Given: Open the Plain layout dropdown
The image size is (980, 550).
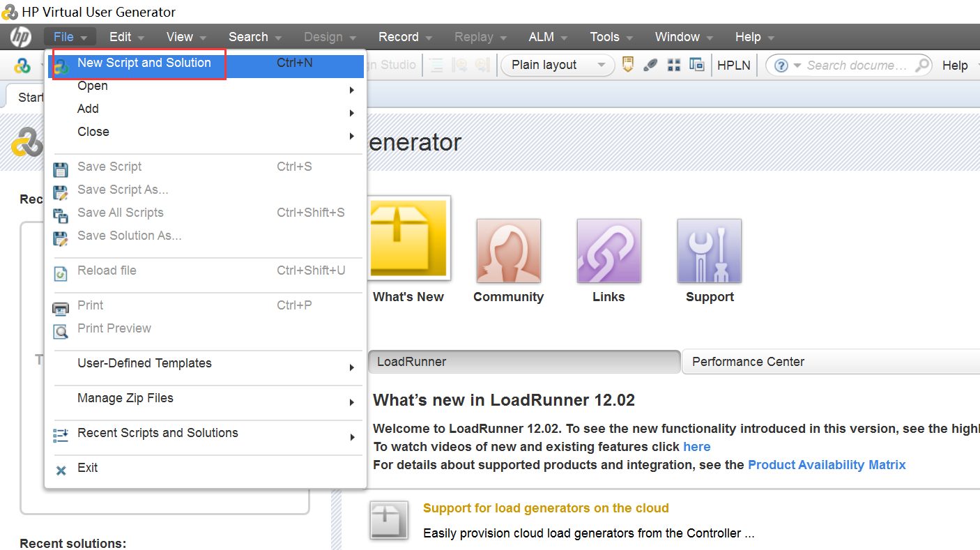Looking at the screenshot, I should pos(558,66).
